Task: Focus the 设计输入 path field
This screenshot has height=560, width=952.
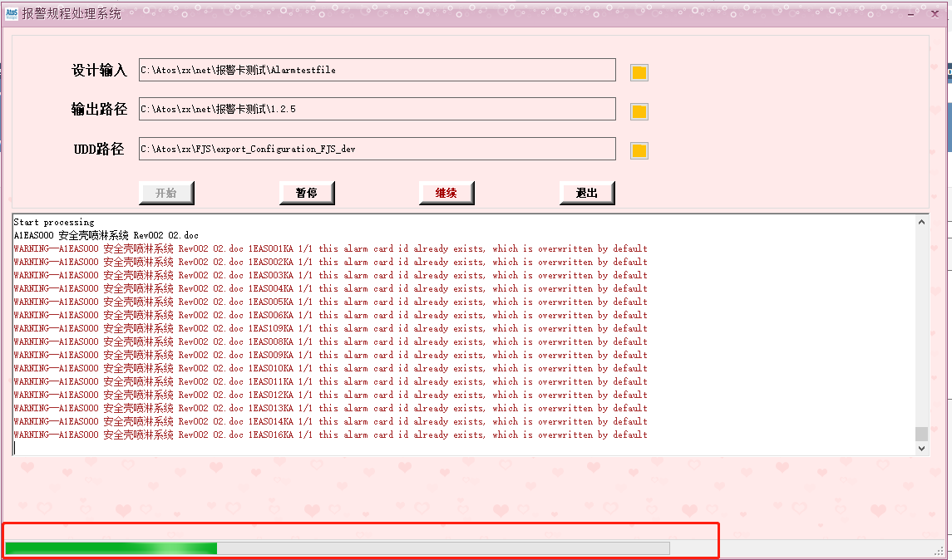Action: click(377, 71)
